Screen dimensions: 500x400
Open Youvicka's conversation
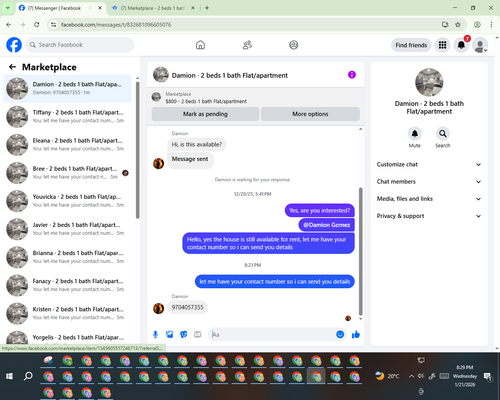(67, 201)
